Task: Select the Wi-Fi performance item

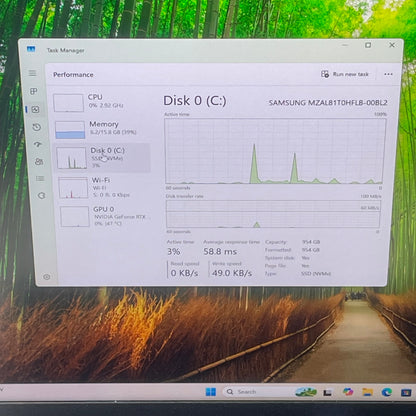Action: [x=104, y=187]
